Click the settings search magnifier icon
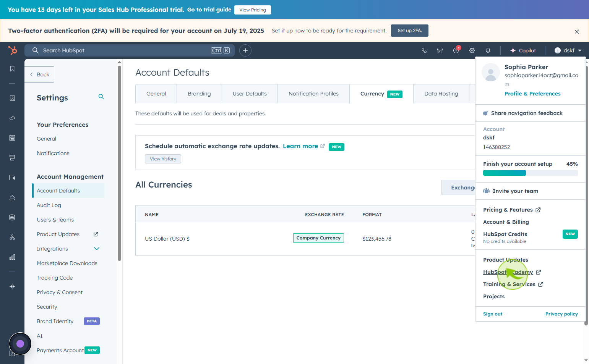 coord(101,97)
